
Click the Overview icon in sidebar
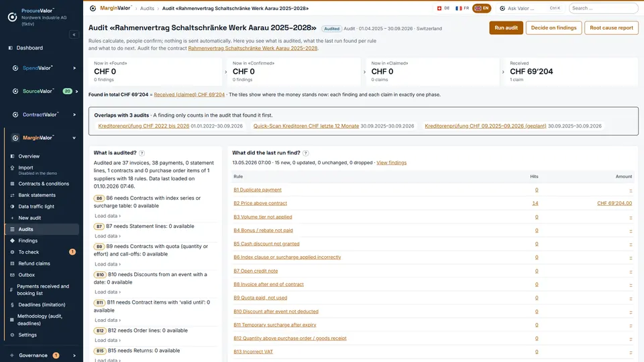click(x=12, y=156)
